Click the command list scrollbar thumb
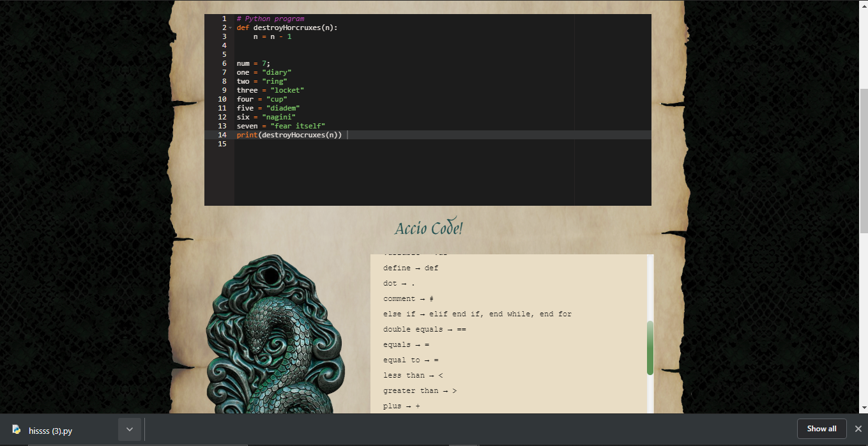Viewport: 868px width, 446px height. point(650,348)
